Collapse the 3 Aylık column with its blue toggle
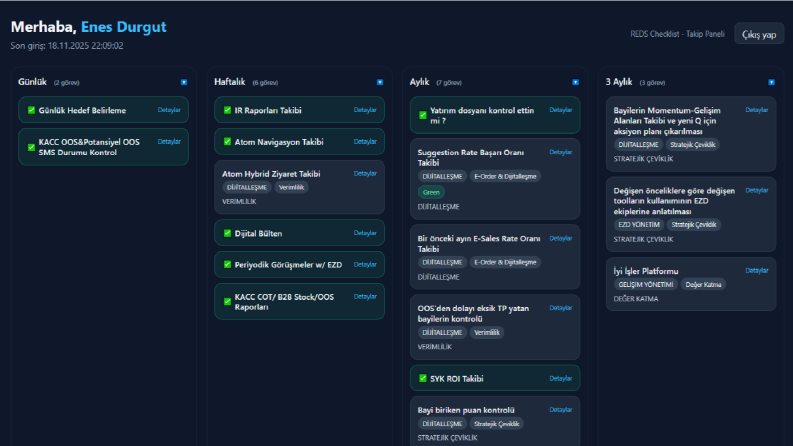The height and width of the screenshot is (446, 793). tap(771, 82)
